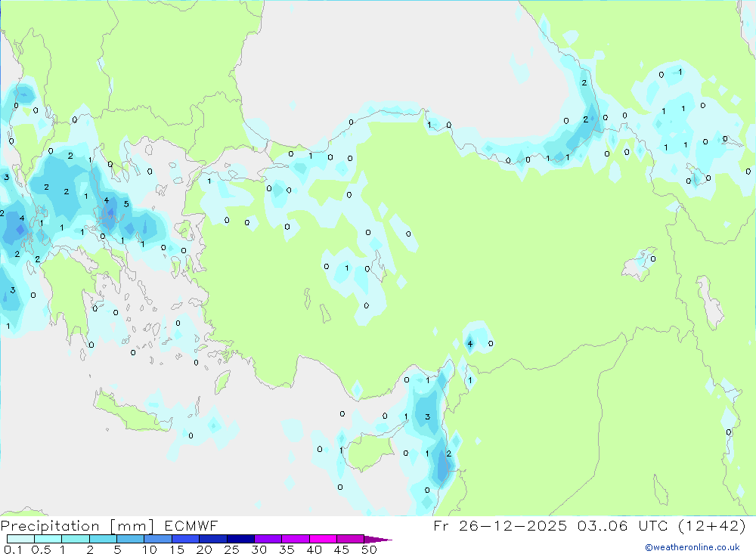
Task: Open the weatheronline.co.uk link
Action: coord(692,547)
